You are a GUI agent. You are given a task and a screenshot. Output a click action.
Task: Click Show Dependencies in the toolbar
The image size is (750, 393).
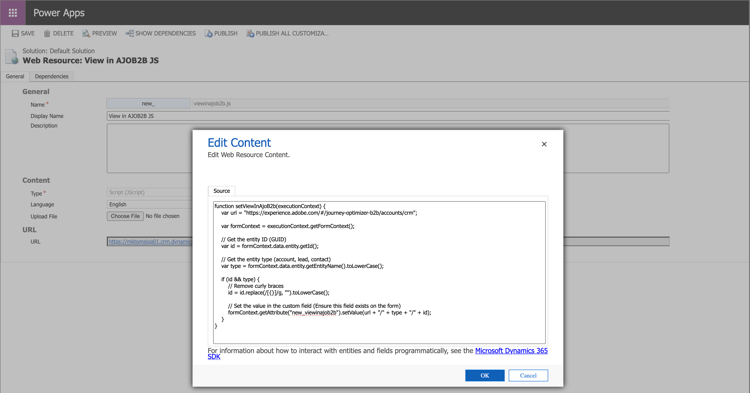(x=161, y=33)
